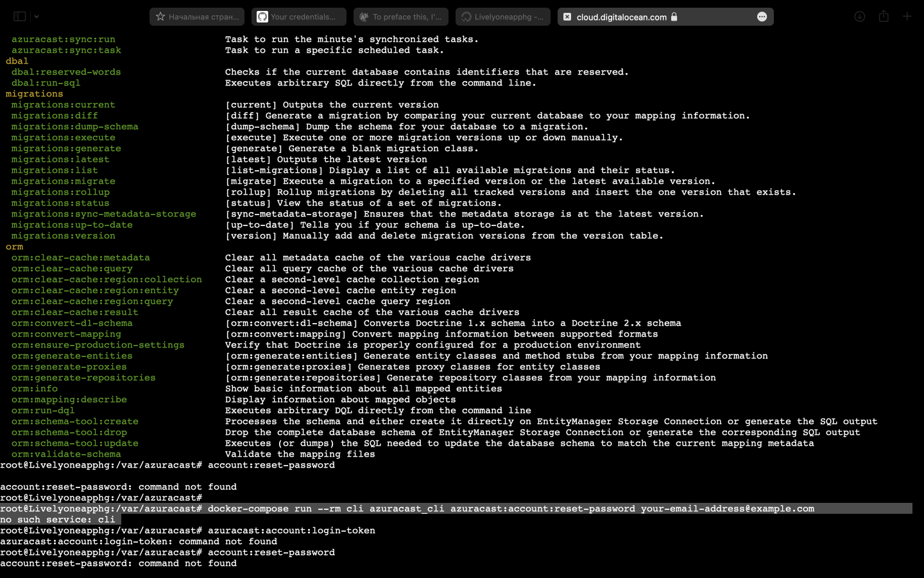Switch to the Начальная страница tab
The height and width of the screenshot is (578, 924).
tap(197, 17)
